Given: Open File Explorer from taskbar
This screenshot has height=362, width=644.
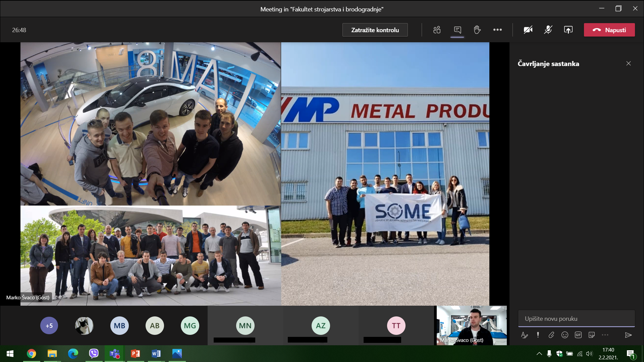Looking at the screenshot, I should [52, 354].
